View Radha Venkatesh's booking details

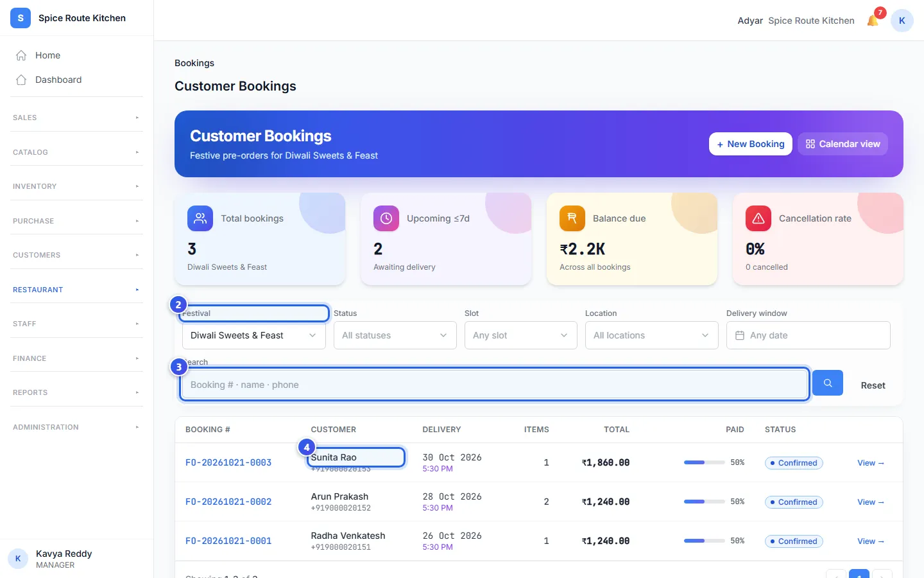(871, 541)
